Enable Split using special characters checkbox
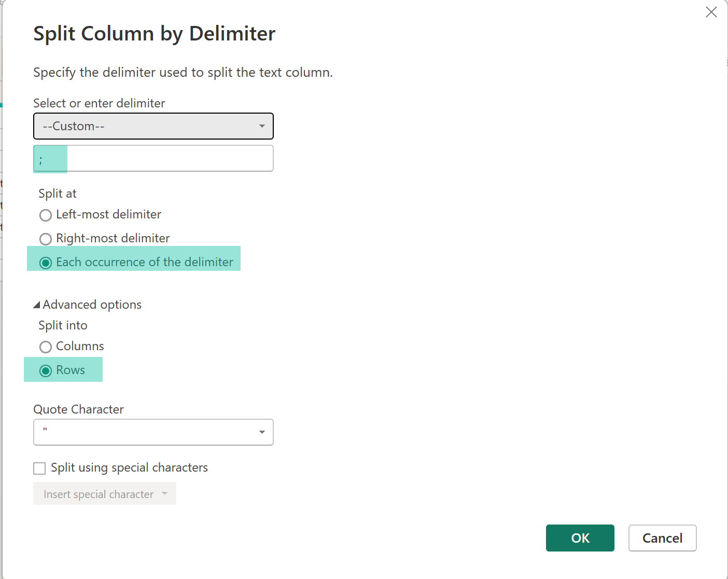 pyautogui.click(x=39, y=468)
